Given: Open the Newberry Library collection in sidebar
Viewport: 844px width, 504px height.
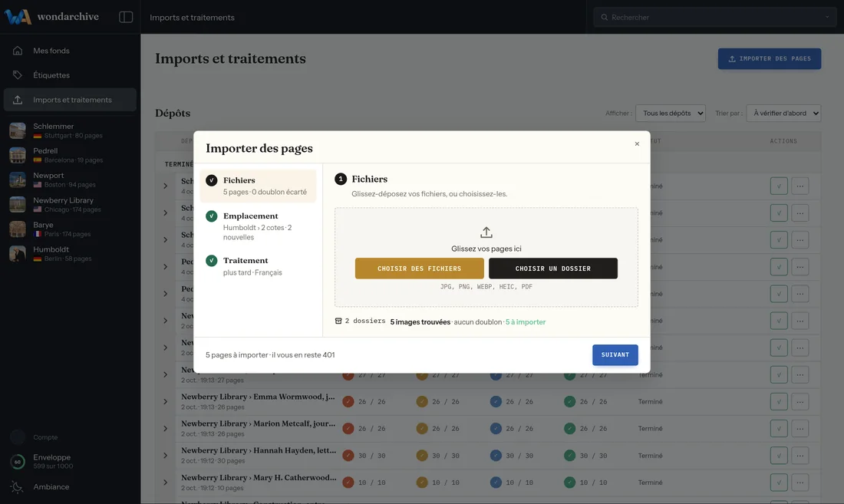Looking at the screenshot, I should click(x=70, y=204).
